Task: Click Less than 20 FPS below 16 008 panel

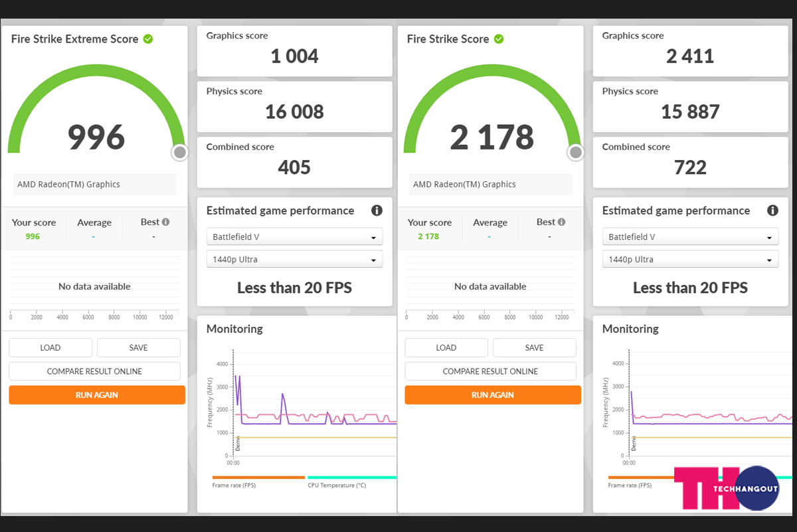Action: pos(294,288)
